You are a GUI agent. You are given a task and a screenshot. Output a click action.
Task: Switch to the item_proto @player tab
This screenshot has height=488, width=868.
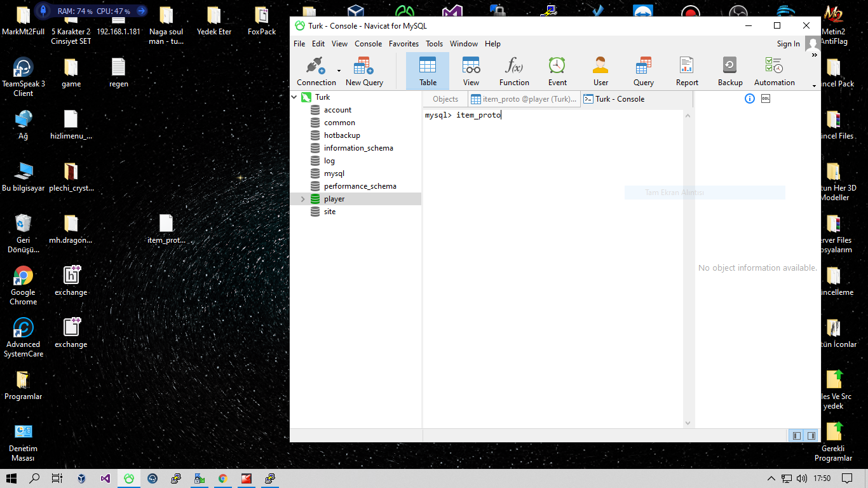click(524, 99)
